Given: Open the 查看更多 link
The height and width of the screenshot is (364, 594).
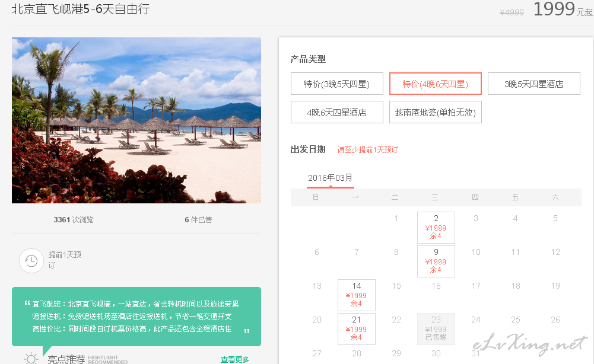Looking at the screenshot, I should click(235, 359).
